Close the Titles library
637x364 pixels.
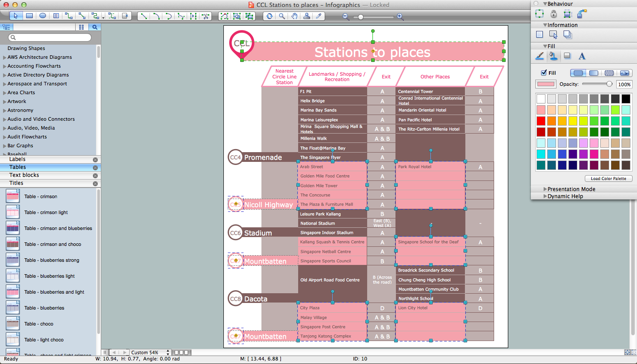click(x=95, y=184)
